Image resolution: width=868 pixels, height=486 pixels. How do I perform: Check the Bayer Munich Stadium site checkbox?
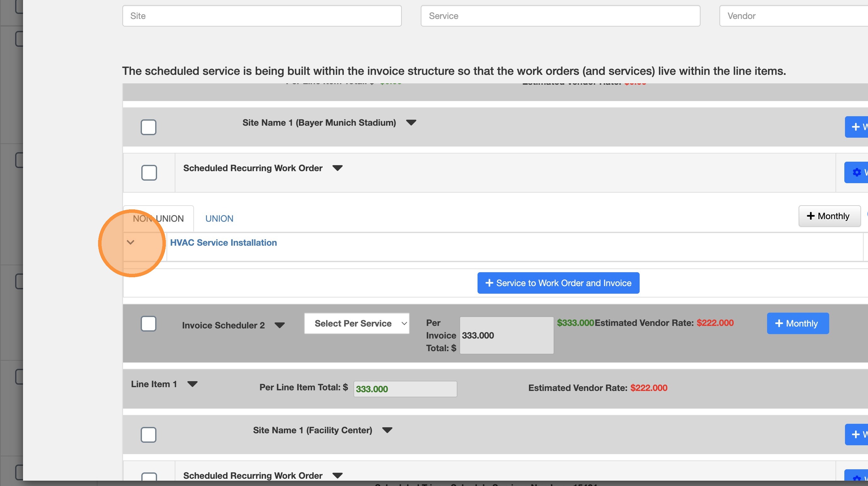tap(148, 127)
